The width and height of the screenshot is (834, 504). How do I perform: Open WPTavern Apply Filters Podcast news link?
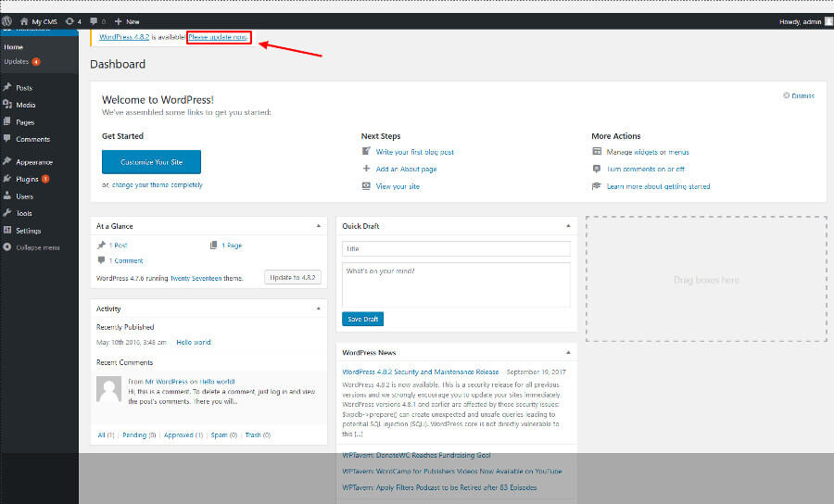[x=439, y=487]
